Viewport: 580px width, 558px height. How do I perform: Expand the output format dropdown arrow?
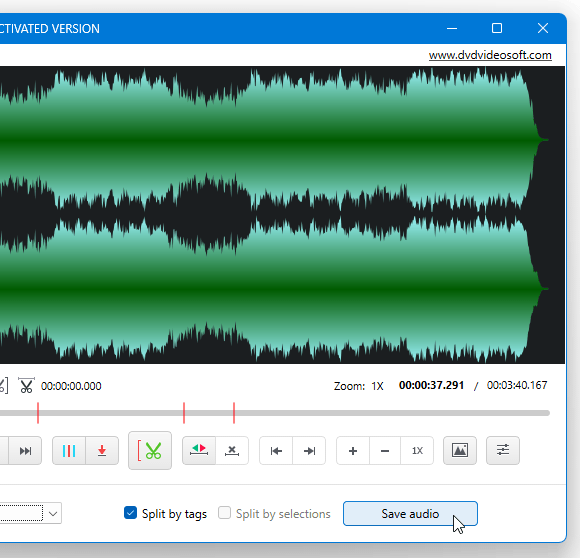coord(53,514)
